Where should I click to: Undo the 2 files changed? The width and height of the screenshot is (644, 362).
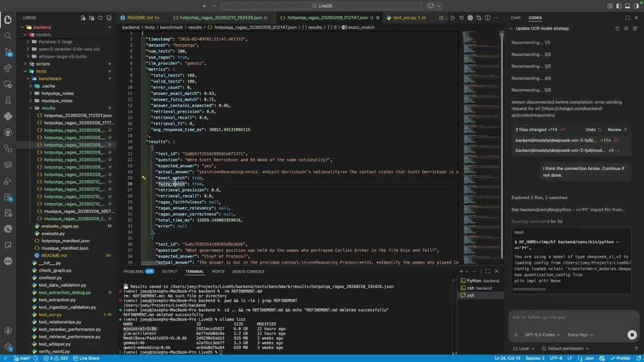(592, 130)
